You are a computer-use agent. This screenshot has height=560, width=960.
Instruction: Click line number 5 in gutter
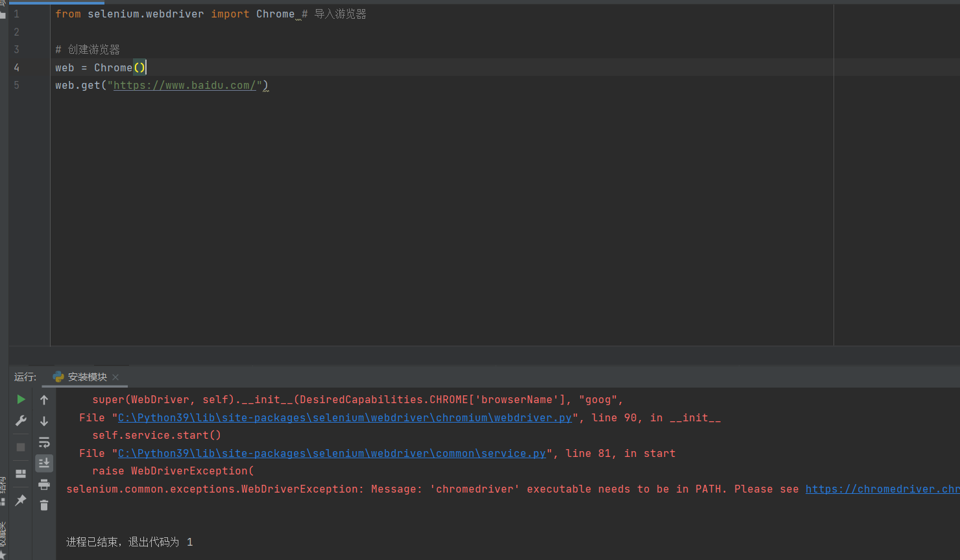coord(17,86)
